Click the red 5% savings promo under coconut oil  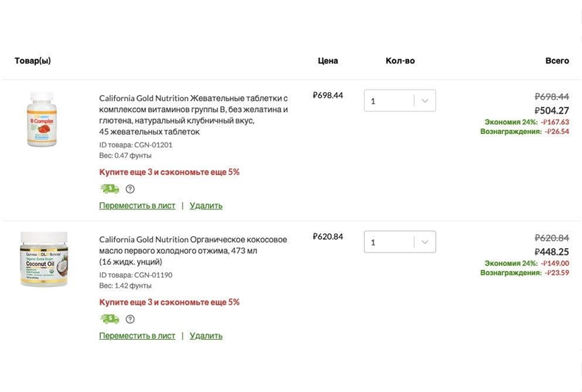(169, 302)
